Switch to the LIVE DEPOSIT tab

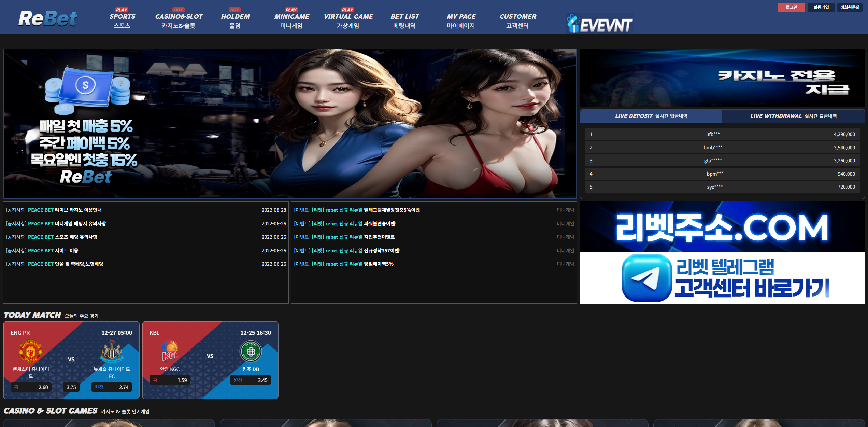tap(651, 116)
